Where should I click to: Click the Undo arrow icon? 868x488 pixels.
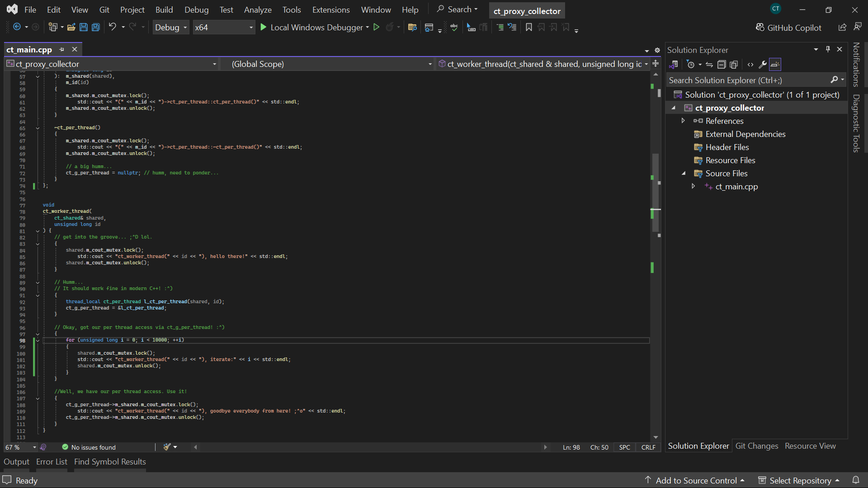click(112, 27)
